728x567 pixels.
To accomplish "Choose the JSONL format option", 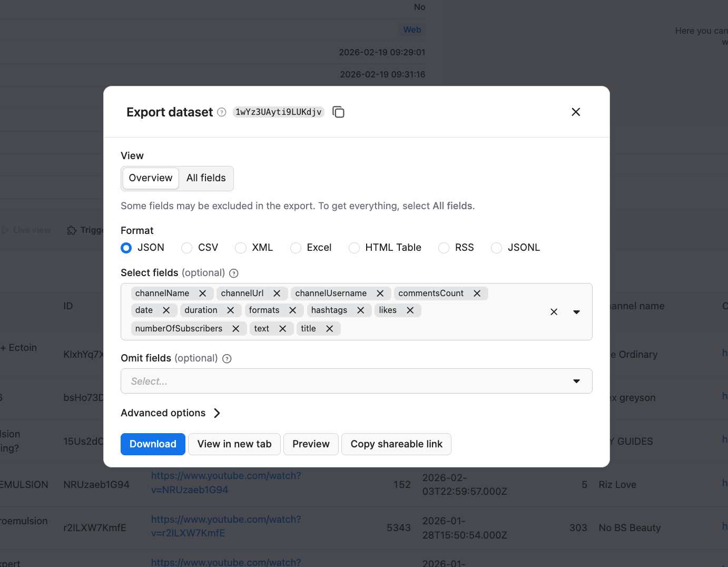I will [496, 248].
